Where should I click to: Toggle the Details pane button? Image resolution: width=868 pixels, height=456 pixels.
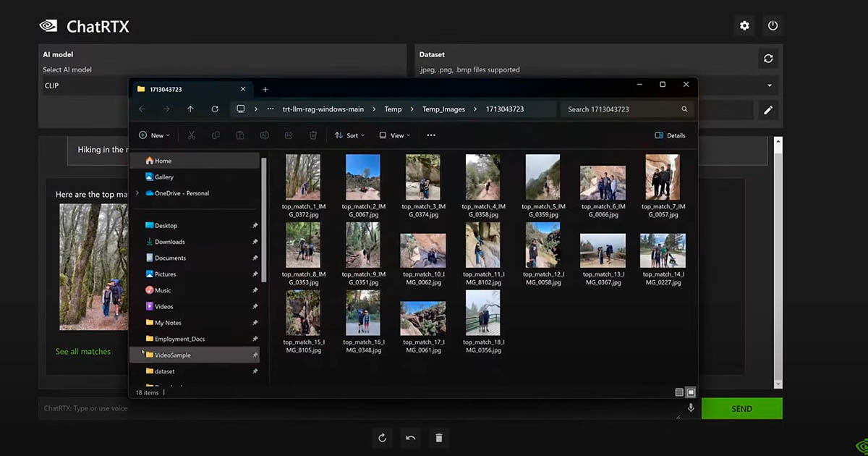tap(670, 135)
